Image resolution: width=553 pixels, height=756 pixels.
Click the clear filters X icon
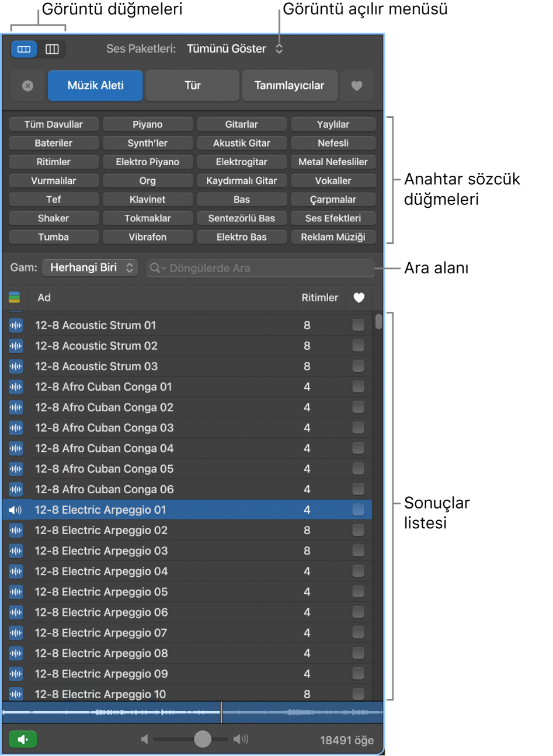(x=27, y=86)
